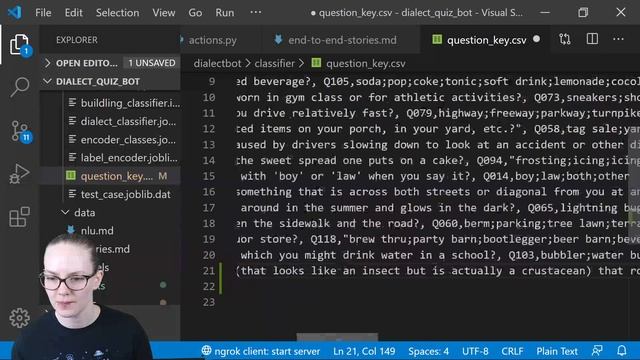Open the Extensions view
The image size is (640, 360).
coord(19,217)
